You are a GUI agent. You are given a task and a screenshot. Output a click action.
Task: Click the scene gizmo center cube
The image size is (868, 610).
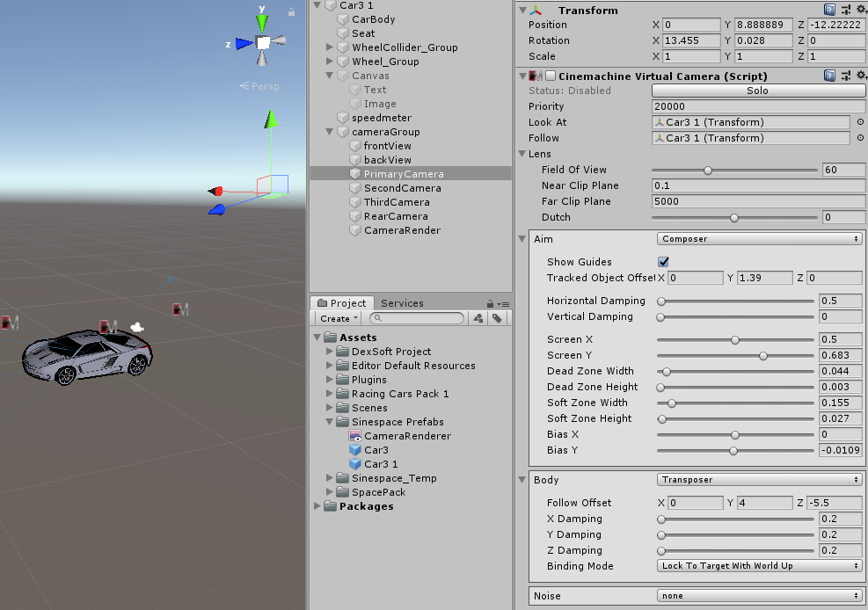[x=262, y=42]
